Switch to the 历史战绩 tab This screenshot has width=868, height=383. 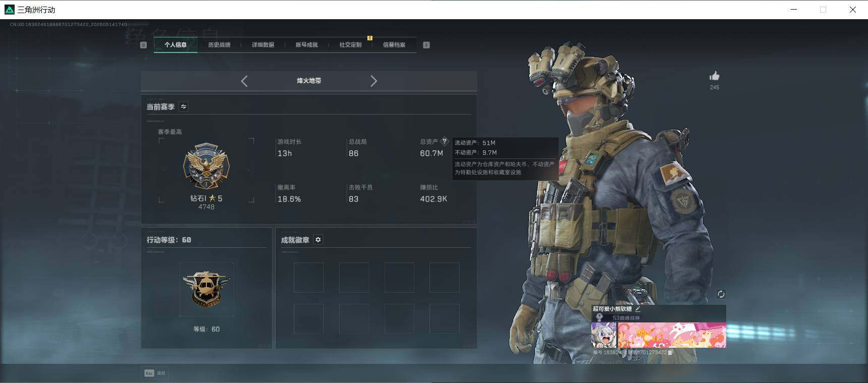(x=219, y=45)
